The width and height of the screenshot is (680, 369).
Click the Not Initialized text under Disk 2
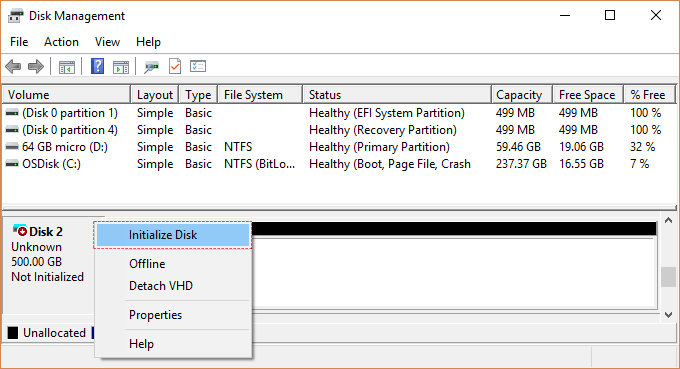(47, 277)
